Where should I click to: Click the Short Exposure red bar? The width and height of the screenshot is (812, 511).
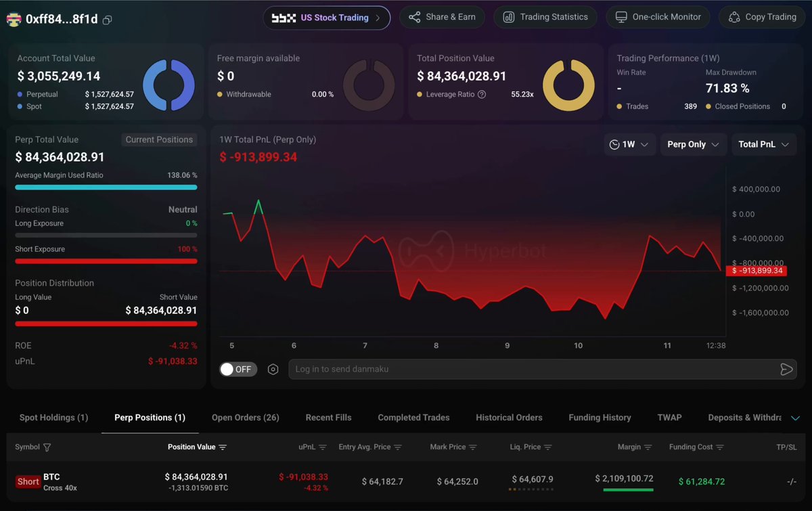click(x=106, y=261)
